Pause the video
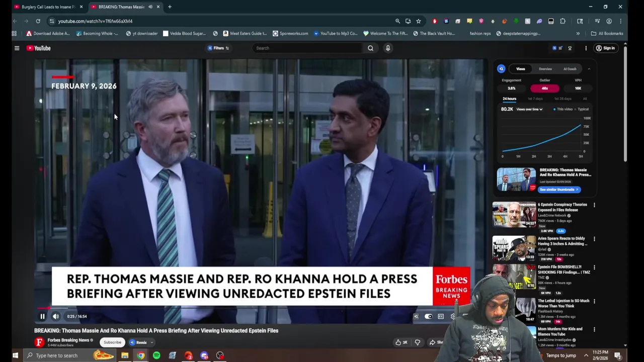Image resolution: width=644 pixels, height=362 pixels. pos(42,316)
